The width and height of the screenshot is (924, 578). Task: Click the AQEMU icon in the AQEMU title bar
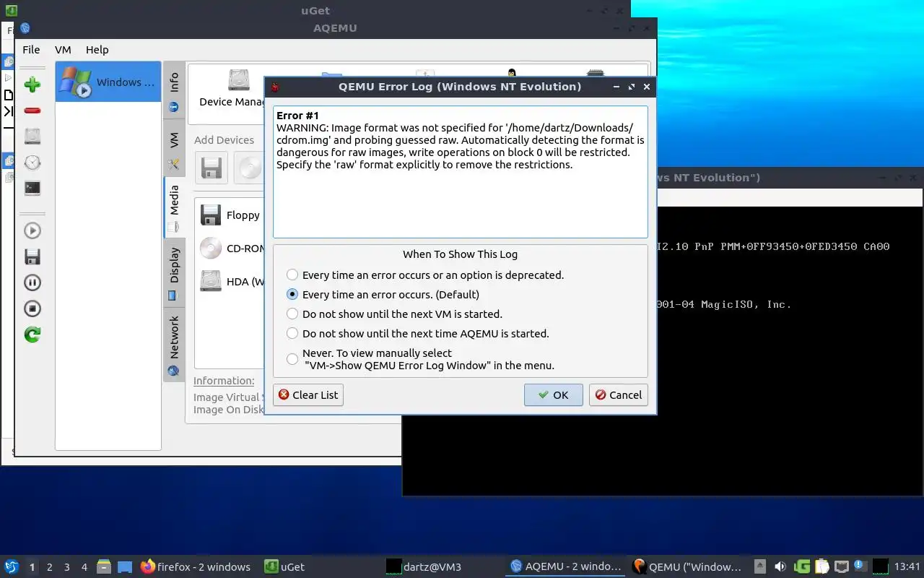[25, 28]
